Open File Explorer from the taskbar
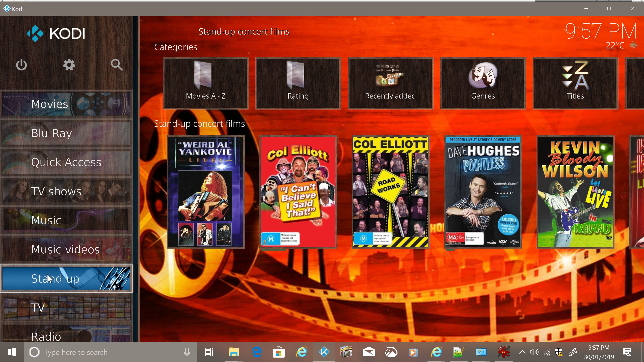 click(233, 352)
